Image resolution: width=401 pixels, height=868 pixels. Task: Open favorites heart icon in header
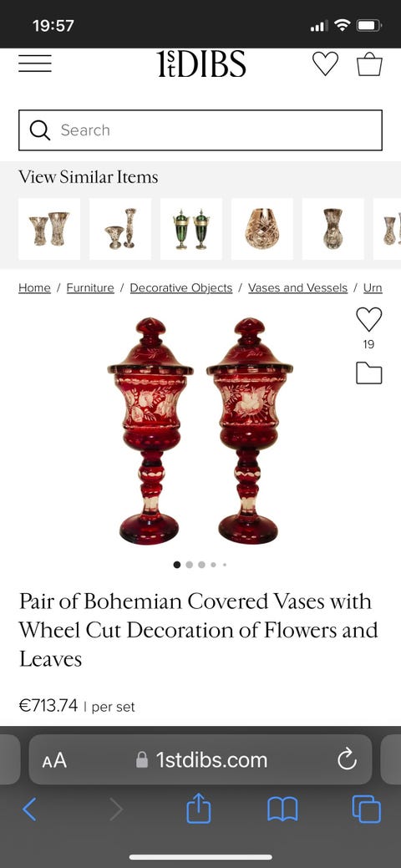pos(325,63)
